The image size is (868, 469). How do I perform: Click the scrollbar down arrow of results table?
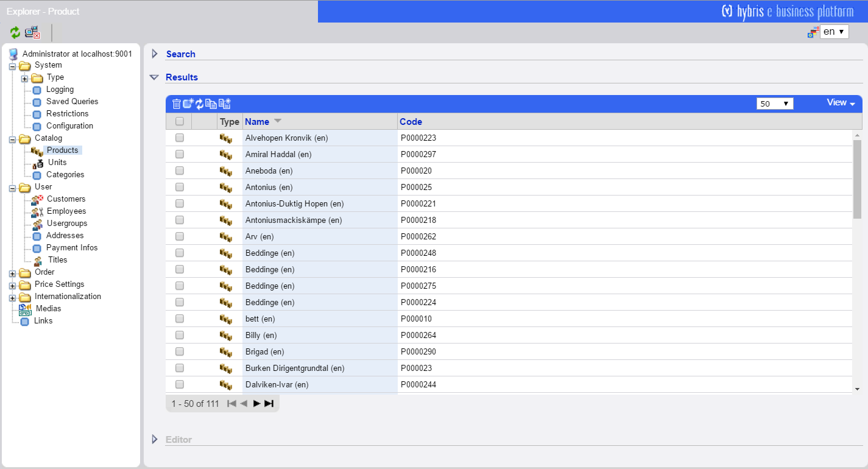pyautogui.click(x=857, y=389)
